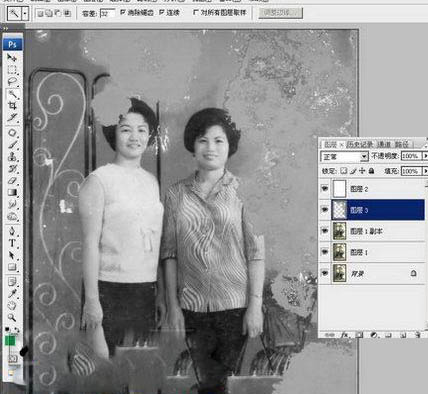This screenshot has width=428, height=394.
Task: Select the Zoom magnifier tool
Action: pos(12,317)
